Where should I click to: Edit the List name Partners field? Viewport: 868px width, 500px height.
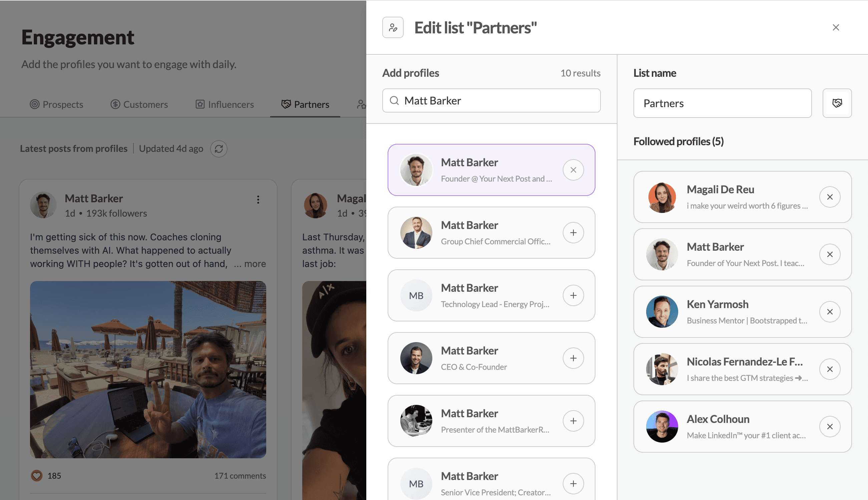click(722, 103)
